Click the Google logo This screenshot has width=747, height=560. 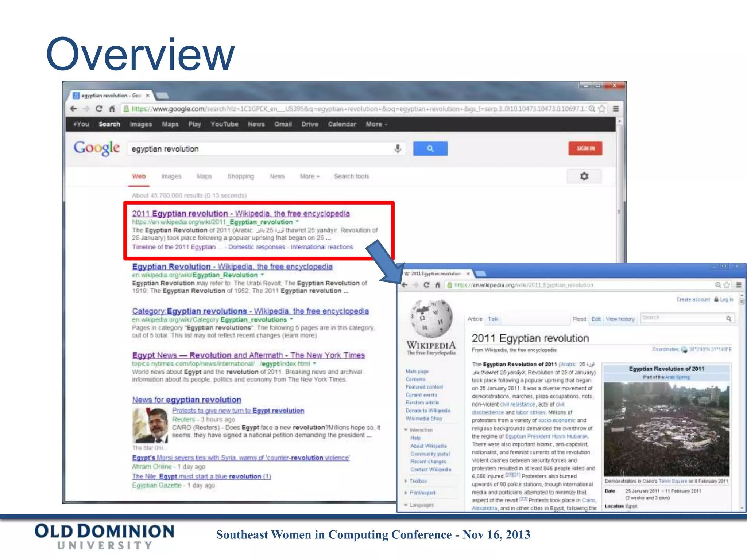pos(97,148)
